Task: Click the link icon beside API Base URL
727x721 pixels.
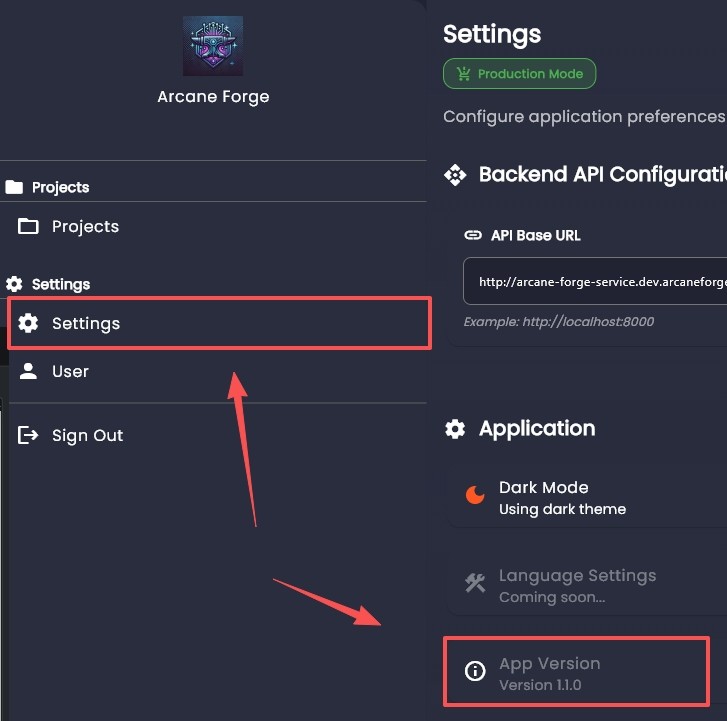Action: point(473,236)
